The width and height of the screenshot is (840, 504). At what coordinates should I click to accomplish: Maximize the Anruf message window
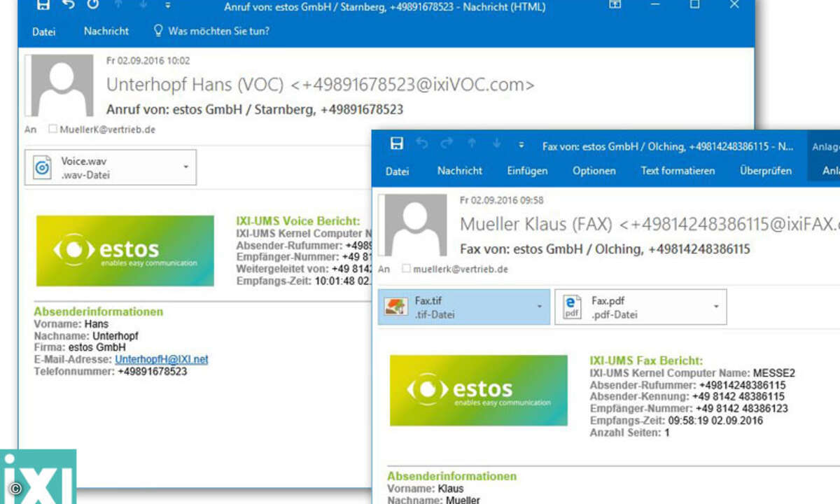pyautogui.click(x=694, y=4)
